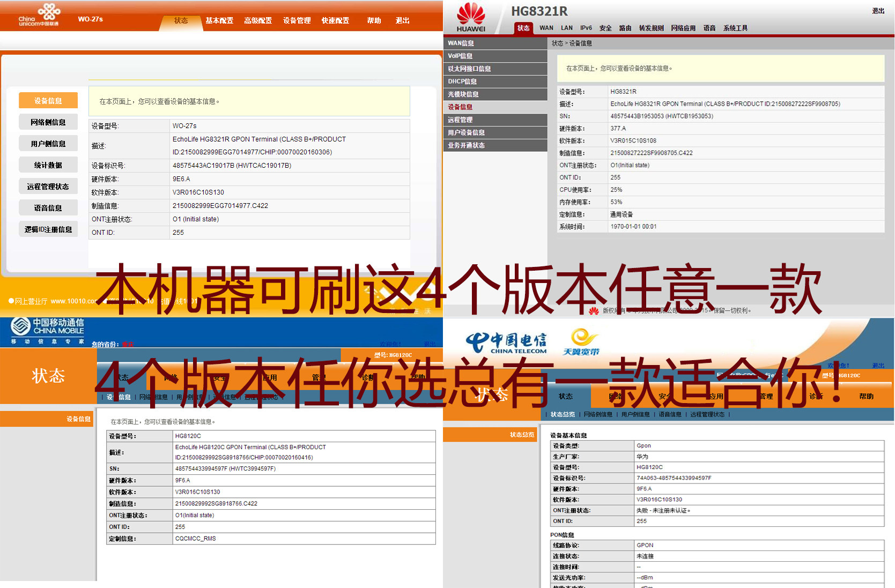Image resolution: width=895 pixels, height=588 pixels.
Task: Select the 状态 tab in Huawei HG8321R panel
Action: [x=523, y=28]
